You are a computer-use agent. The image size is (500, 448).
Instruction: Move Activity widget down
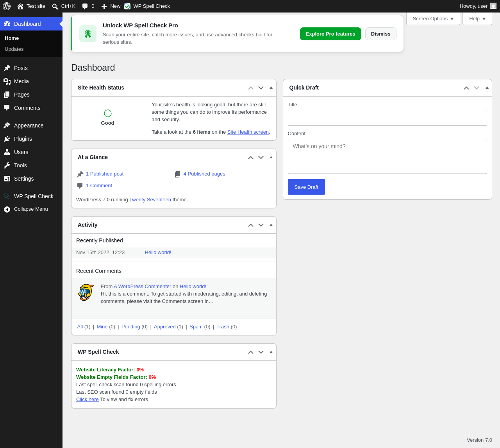tap(261, 225)
